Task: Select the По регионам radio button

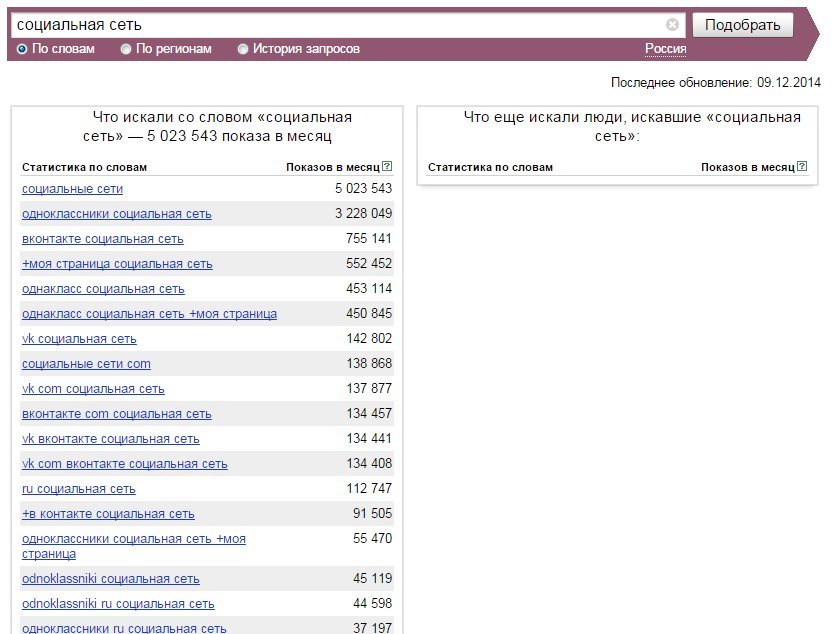Action: point(126,49)
